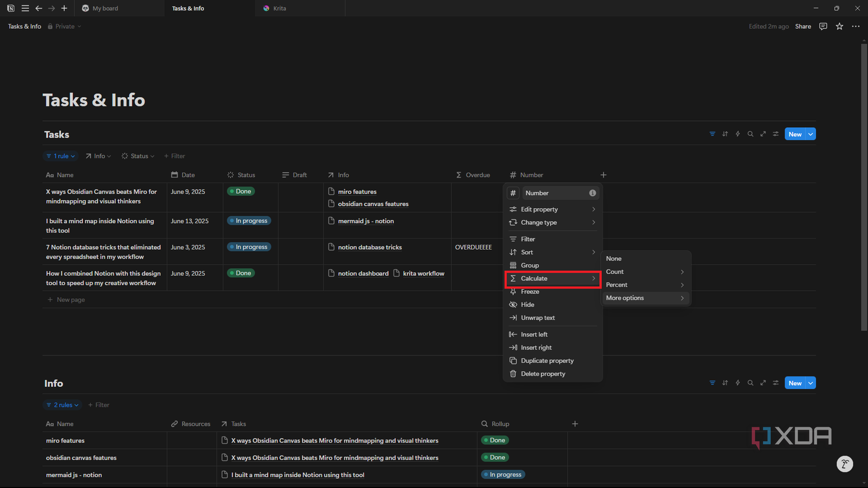Image resolution: width=868 pixels, height=488 pixels.
Task: Add a new property column to Tasks table
Action: tap(604, 175)
